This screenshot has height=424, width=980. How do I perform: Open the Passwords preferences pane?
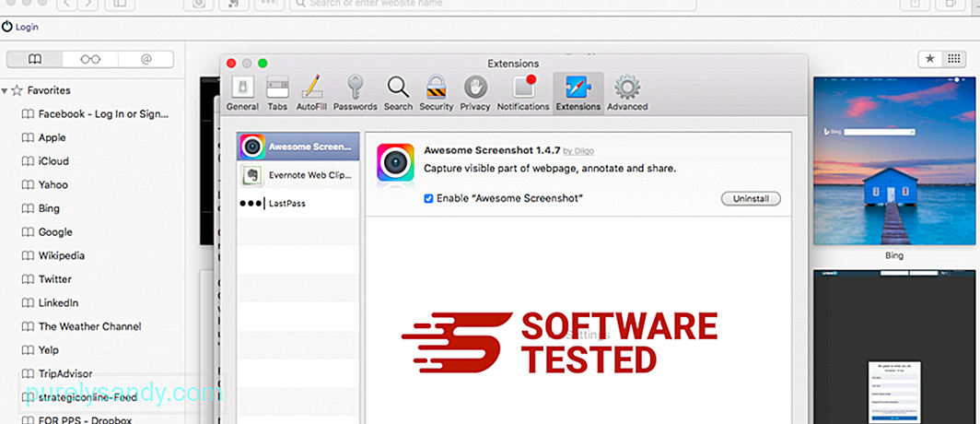pyautogui.click(x=355, y=92)
